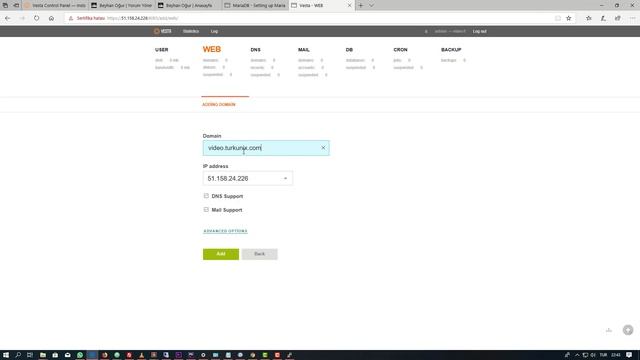
Task: Click the green Add button
Action: [x=221, y=254]
